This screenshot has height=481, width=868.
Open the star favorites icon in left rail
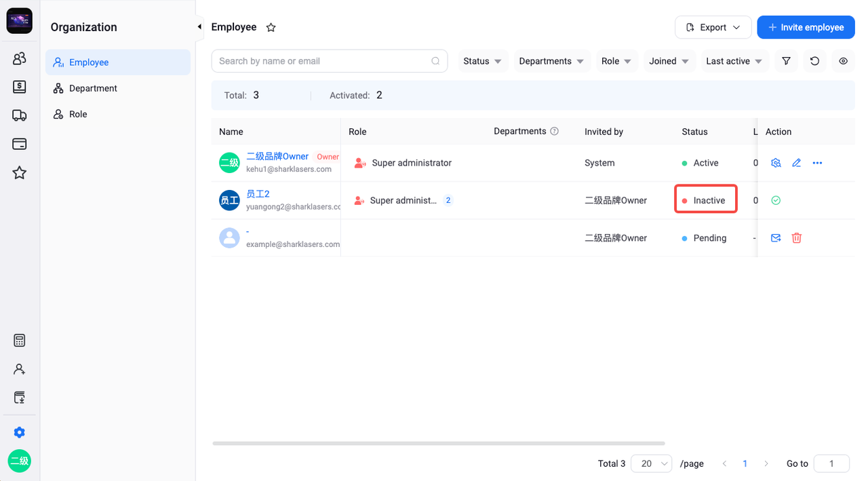click(20, 173)
